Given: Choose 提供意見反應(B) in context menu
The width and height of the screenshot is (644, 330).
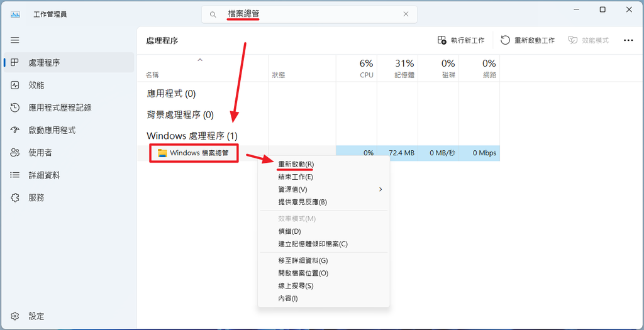Looking at the screenshot, I should coord(324,202).
